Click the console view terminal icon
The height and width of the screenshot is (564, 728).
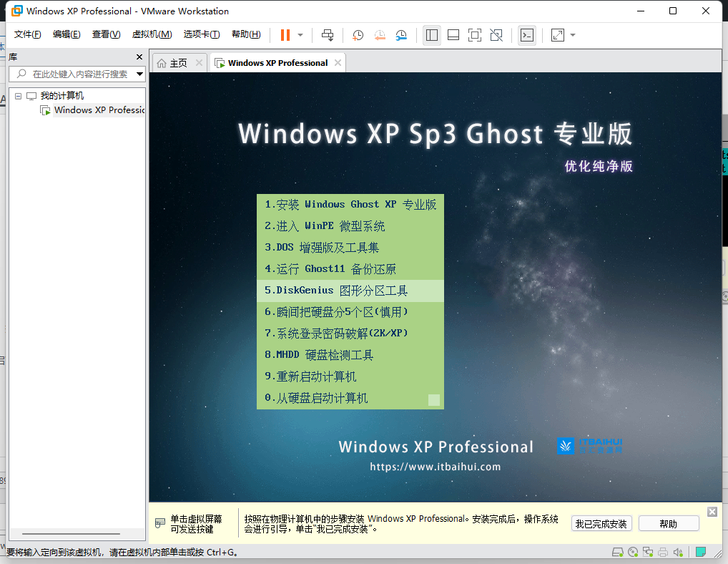[x=526, y=35]
